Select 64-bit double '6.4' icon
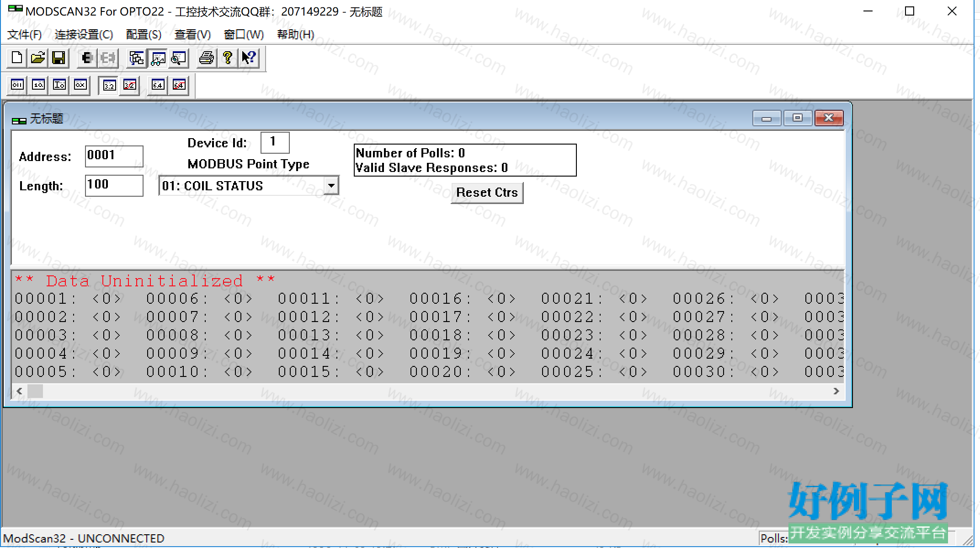Image resolution: width=980 pixels, height=548 pixels. click(158, 85)
